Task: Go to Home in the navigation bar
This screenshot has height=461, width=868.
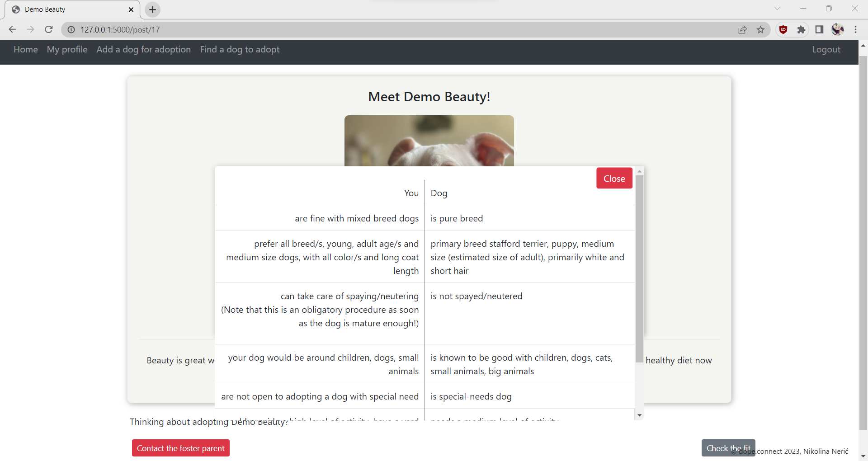Action: 25,49
